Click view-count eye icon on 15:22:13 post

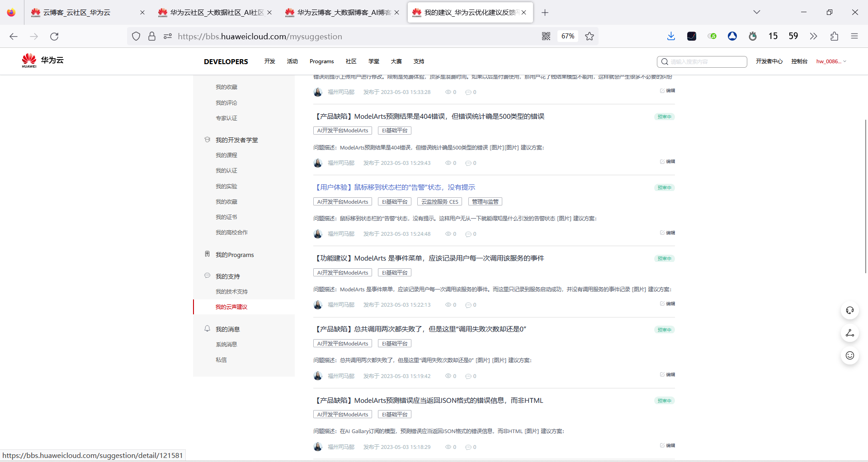point(448,305)
